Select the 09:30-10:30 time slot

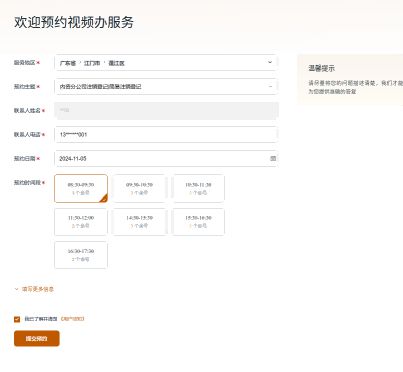click(139, 188)
